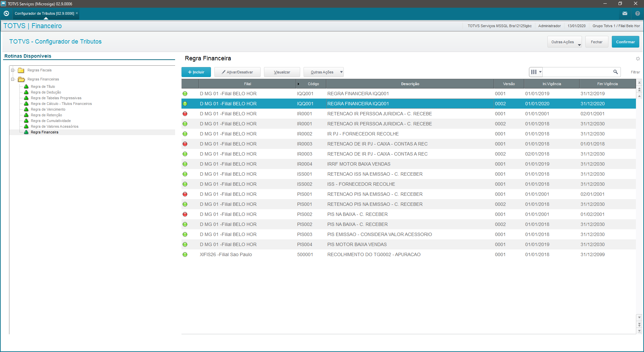The height and width of the screenshot is (352, 644).
Task: Click the grid settings gear icon
Action: point(638,59)
